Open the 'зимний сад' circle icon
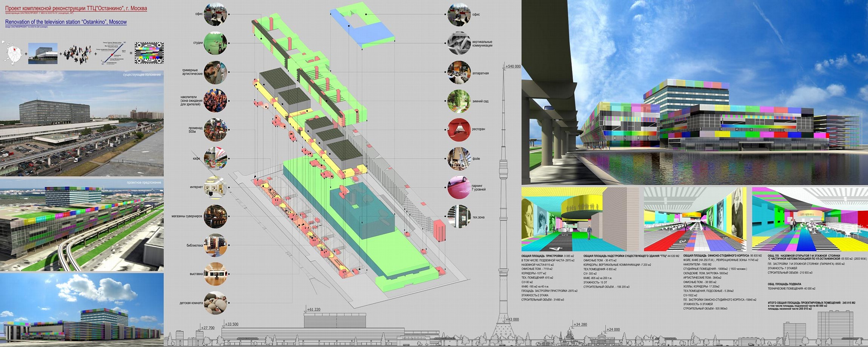Screen dimensions: 868x347 pos(459,101)
